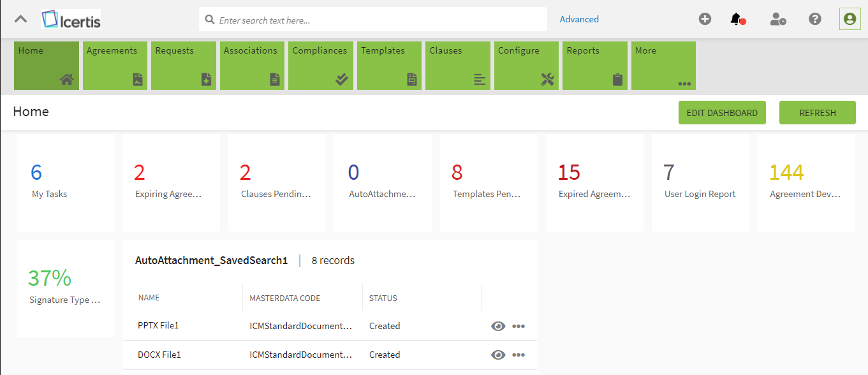Click the Advanced search link
Viewport: 868px width, 375px height.
pos(579,19)
